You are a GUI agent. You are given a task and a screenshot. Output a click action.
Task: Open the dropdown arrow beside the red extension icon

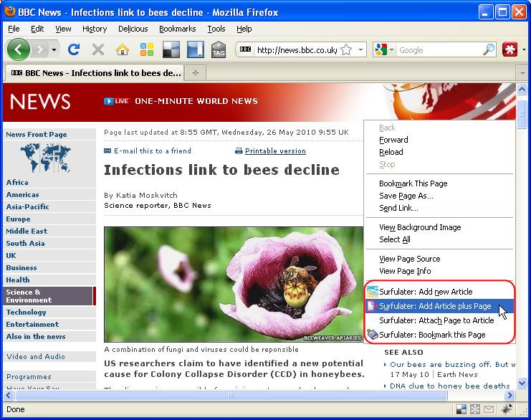pos(525,49)
